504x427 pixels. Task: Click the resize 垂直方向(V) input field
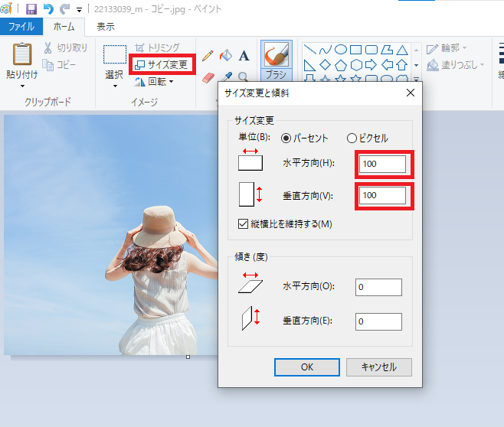click(x=382, y=196)
